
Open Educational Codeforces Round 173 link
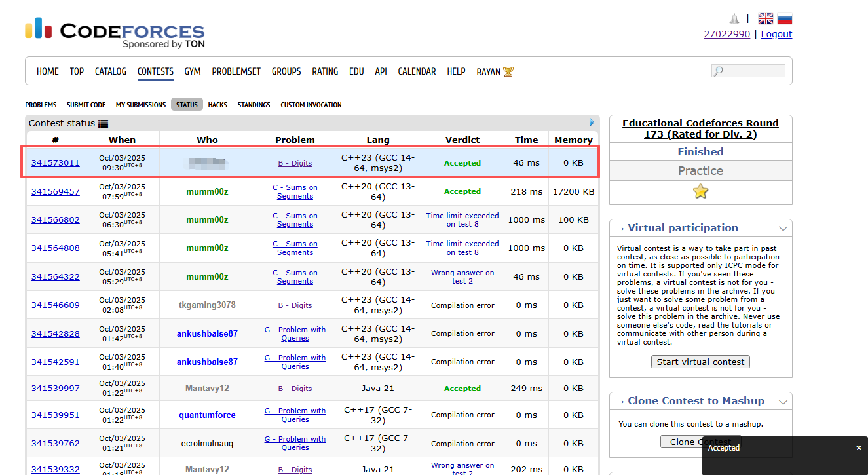click(x=700, y=128)
